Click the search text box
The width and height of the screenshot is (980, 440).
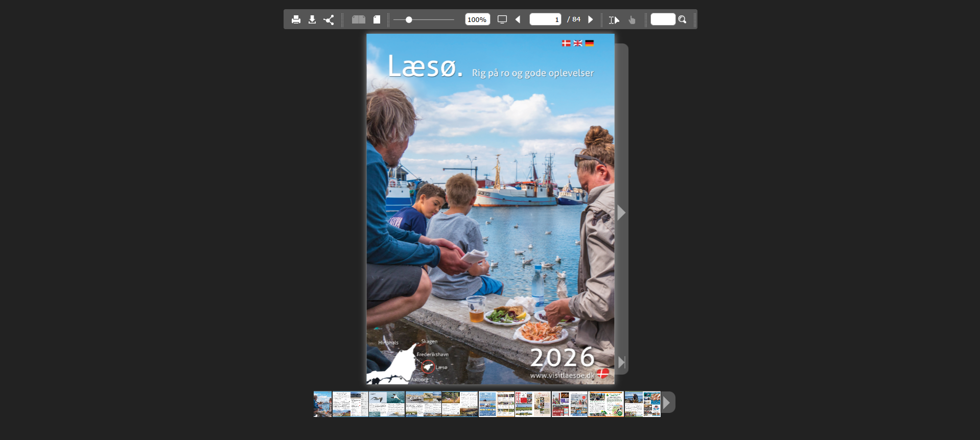663,20
